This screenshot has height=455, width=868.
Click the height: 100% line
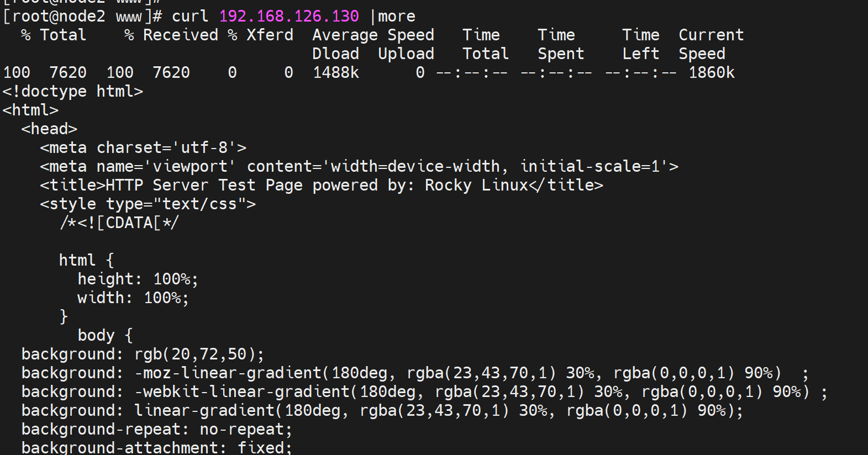tap(138, 279)
